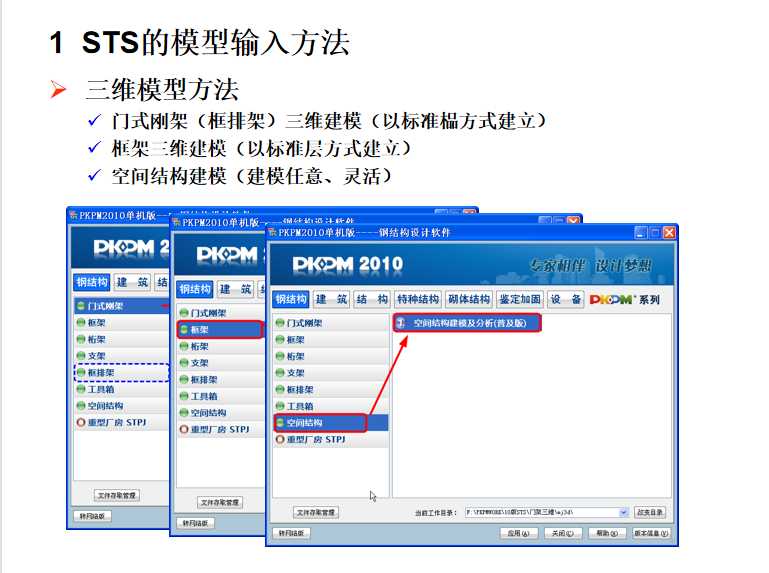Screen dimensions: 769x573
Task: Click the 改变目录 button
Action: tap(650, 512)
